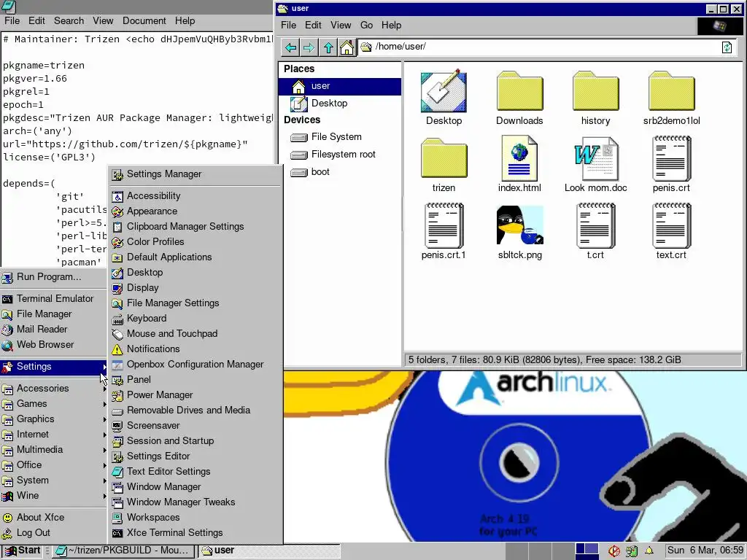Select the Downloads folder

point(519,98)
